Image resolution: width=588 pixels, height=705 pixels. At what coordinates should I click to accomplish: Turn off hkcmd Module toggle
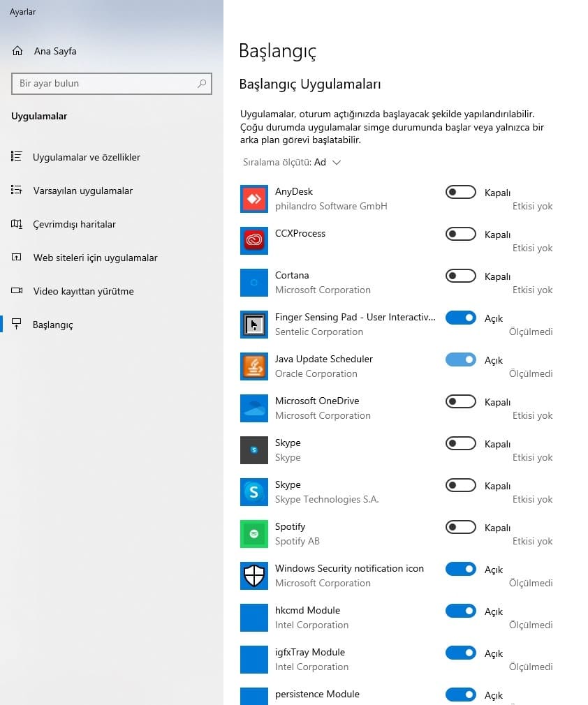(461, 611)
